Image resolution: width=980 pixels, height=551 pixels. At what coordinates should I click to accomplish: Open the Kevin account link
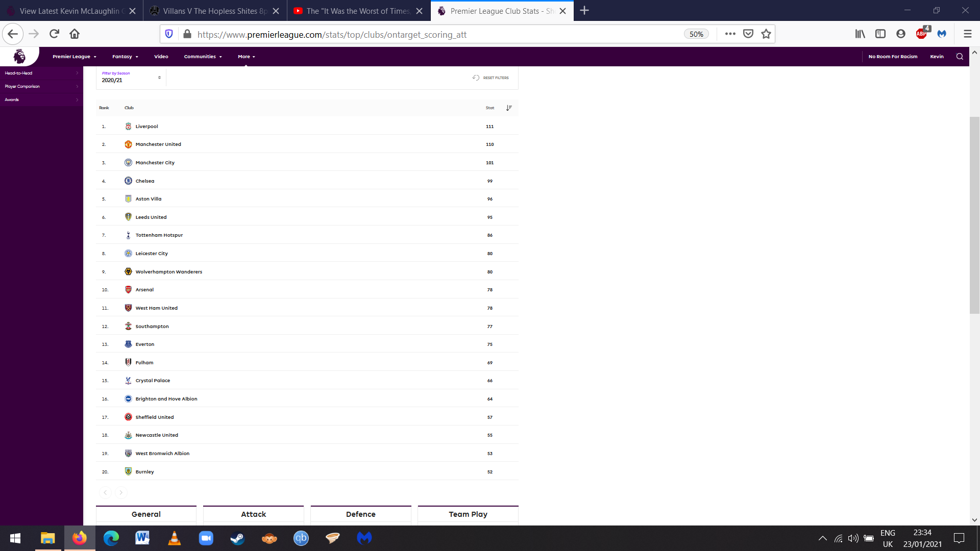(937, 57)
